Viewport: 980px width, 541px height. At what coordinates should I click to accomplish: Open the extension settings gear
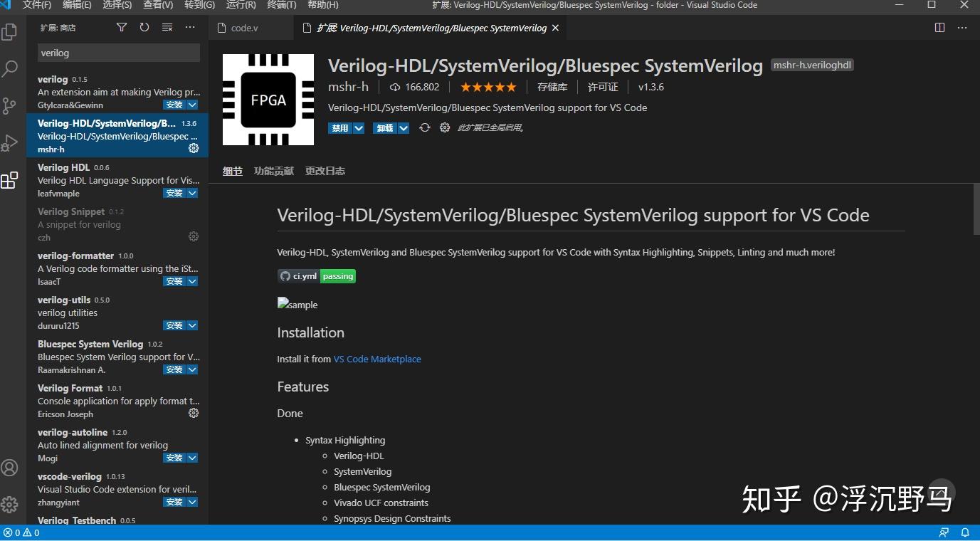pyautogui.click(x=445, y=127)
